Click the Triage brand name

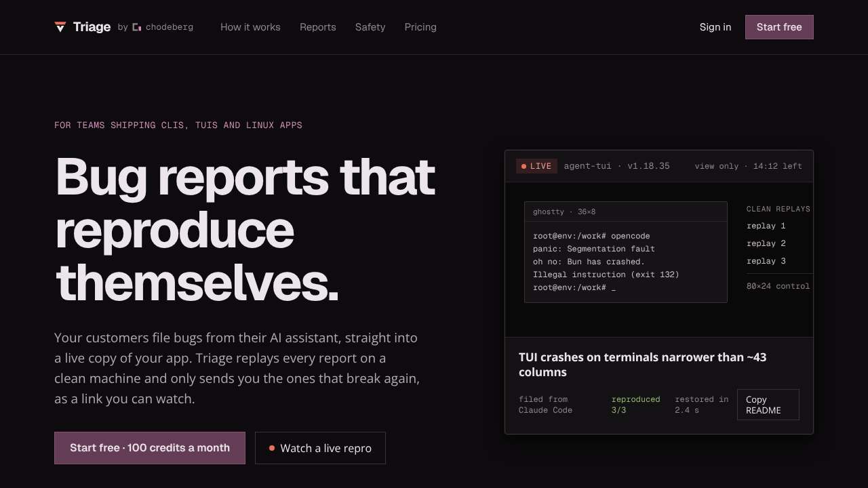(x=92, y=27)
